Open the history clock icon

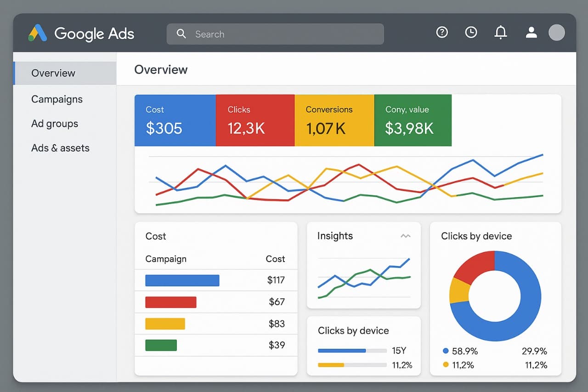(x=471, y=32)
